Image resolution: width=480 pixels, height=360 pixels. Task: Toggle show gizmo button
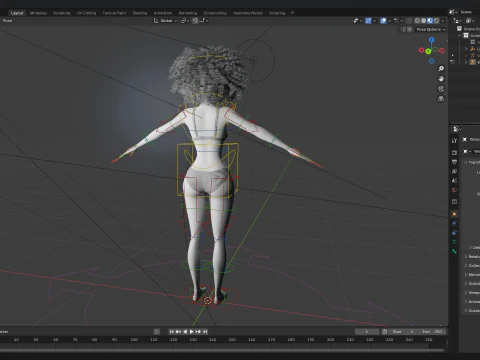(x=368, y=21)
